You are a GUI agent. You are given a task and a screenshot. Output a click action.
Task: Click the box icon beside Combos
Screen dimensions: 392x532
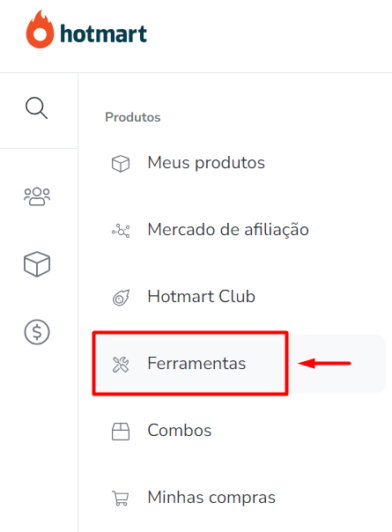(x=121, y=432)
